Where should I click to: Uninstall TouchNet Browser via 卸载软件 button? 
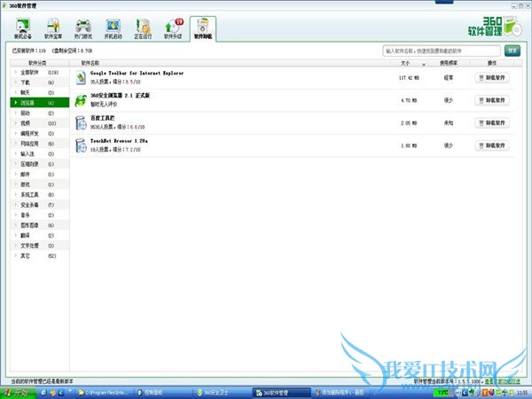point(492,145)
